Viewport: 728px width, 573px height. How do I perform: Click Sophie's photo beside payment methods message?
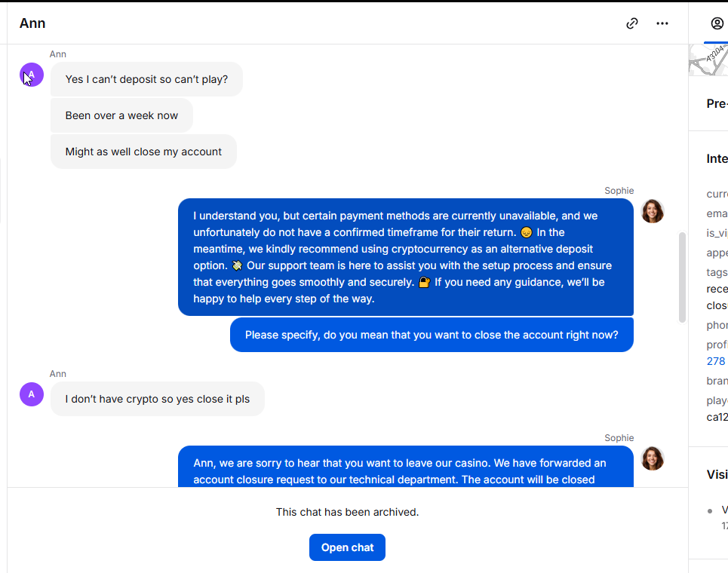tap(653, 211)
